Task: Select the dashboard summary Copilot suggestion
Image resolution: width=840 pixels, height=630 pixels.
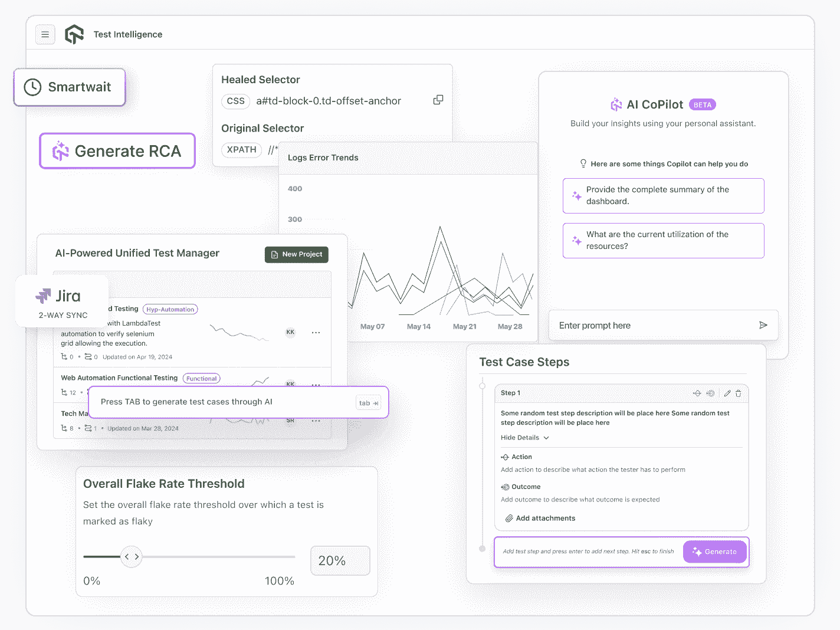Action: coord(663,195)
